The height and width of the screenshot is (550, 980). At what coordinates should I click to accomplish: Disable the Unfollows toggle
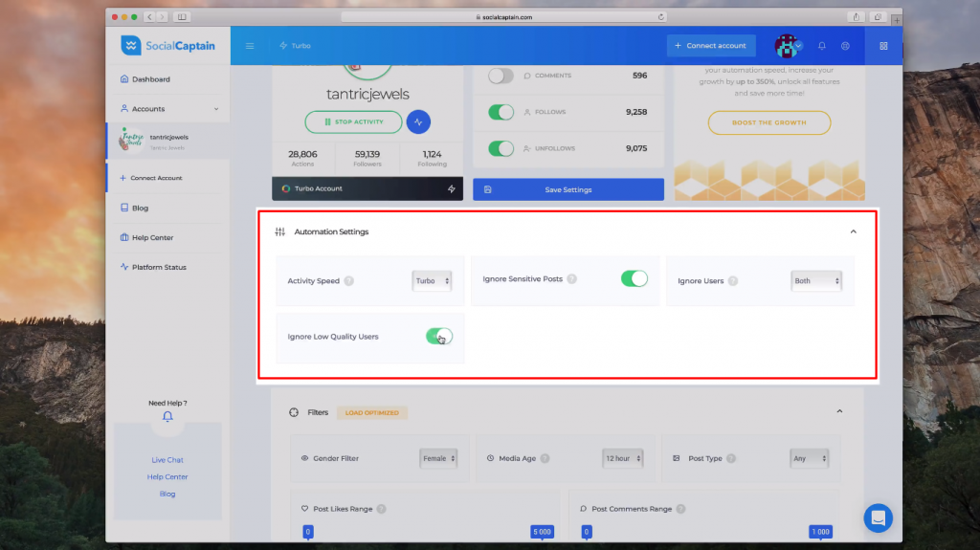click(501, 148)
